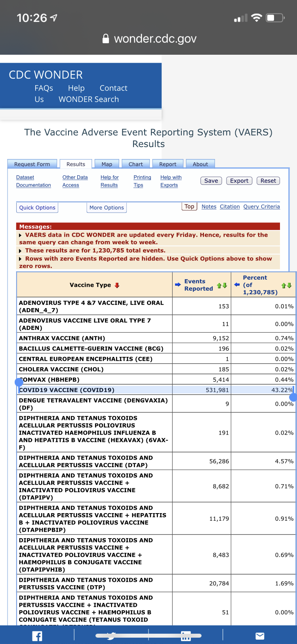Image resolution: width=297 pixels, height=644 pixels.
Task: Switch to the Request Form tab
Action: [32, 164]
